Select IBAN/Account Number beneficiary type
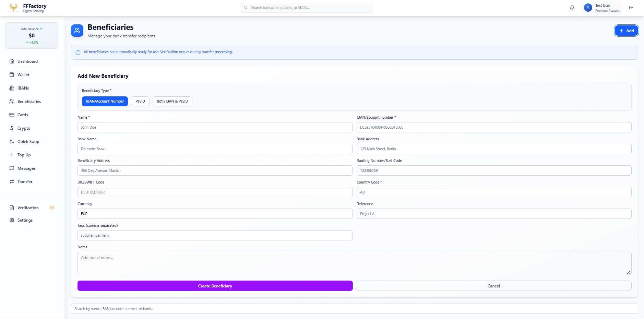 click(105, 101)
